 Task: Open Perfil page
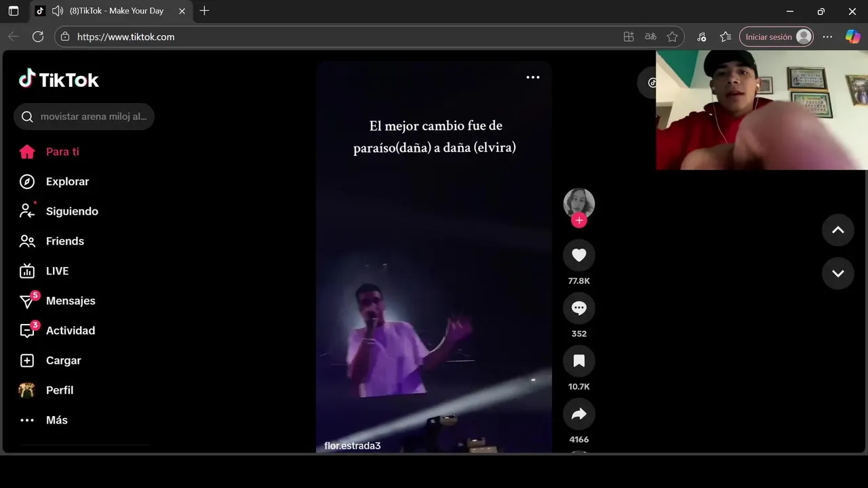tap(60, 390)
